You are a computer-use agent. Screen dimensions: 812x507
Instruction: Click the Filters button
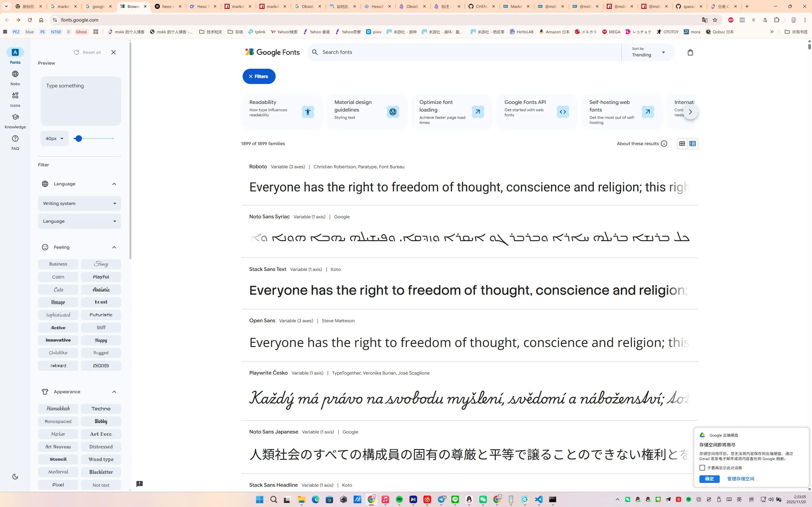pos(259,76)
